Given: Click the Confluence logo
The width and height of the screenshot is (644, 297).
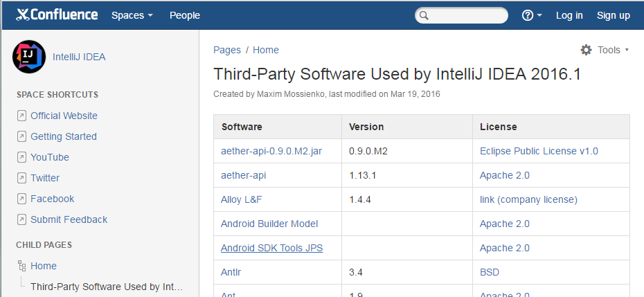Looking at the screenshot, I should pos(57,15).
